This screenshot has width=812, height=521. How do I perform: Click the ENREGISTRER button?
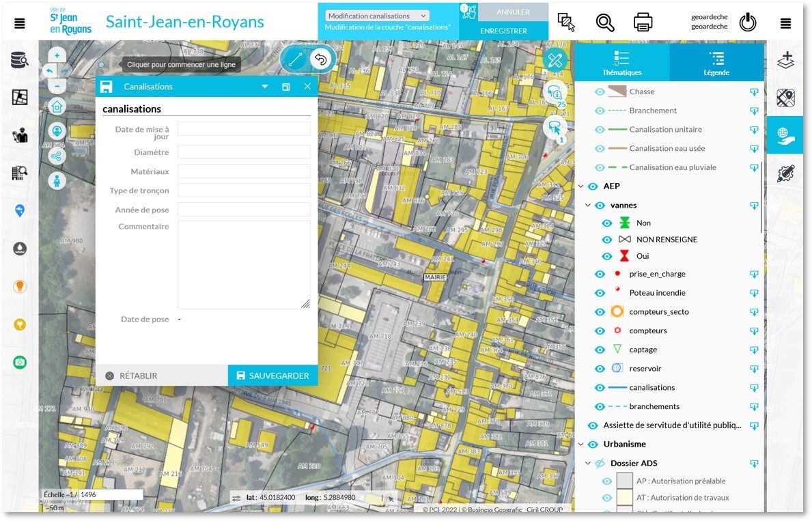click(x=503, y=31)
